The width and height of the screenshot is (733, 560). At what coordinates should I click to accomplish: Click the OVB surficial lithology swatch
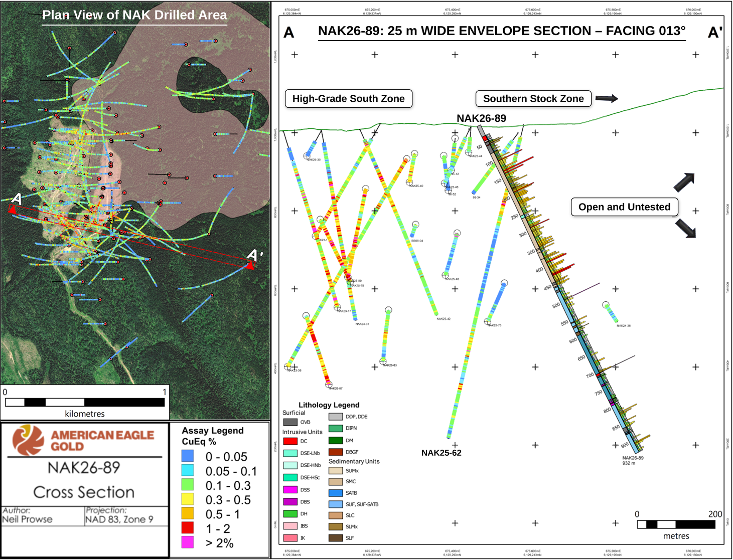point(290,422)
